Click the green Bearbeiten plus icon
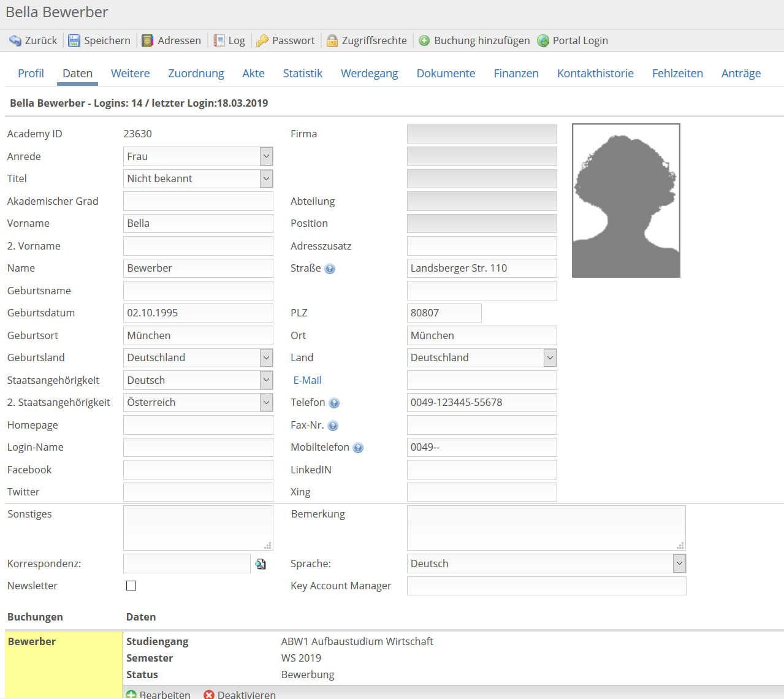 131,695
